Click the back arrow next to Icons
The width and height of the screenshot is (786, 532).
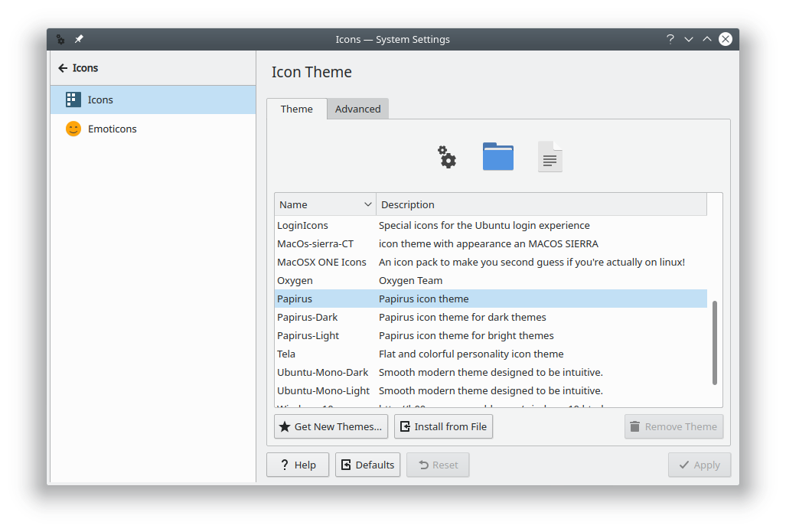point(62,68)
